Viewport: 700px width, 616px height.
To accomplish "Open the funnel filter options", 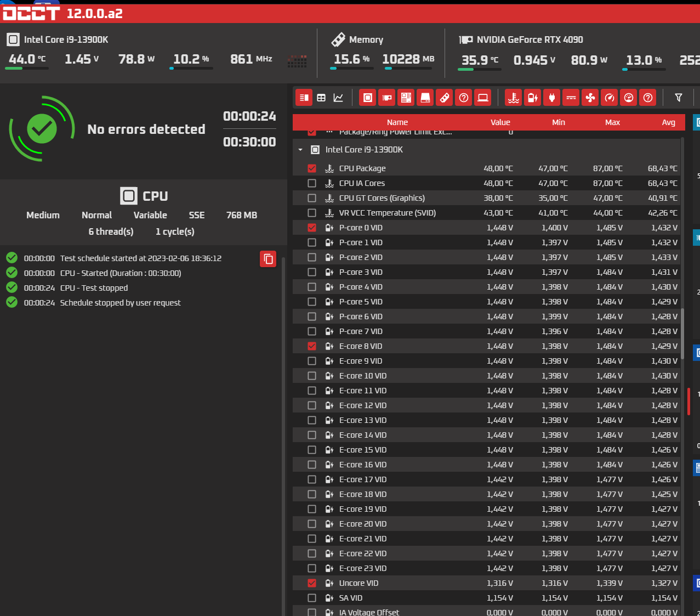I will tap(679, 98).
